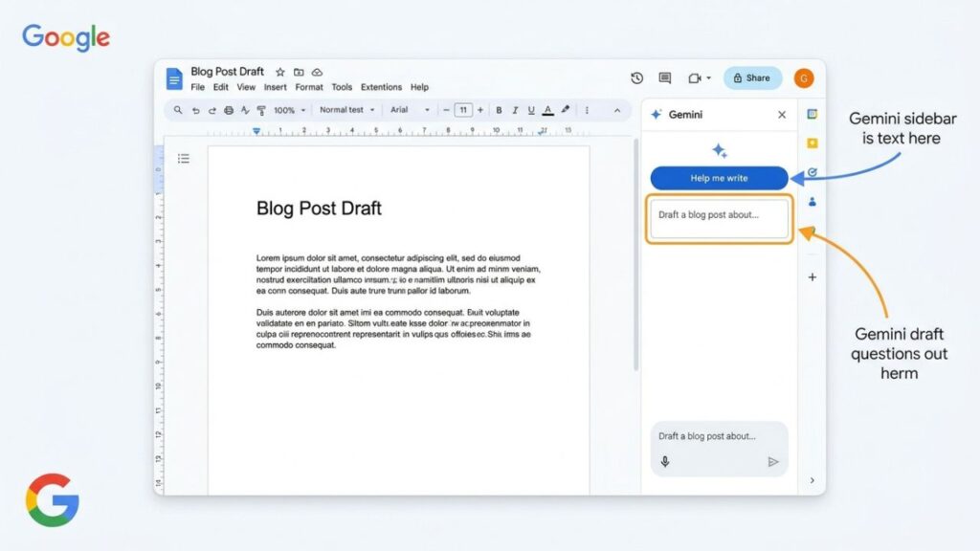Screen dimensions: 980x551
Task: Move document using the folder icon
Action: pos(299,72)
